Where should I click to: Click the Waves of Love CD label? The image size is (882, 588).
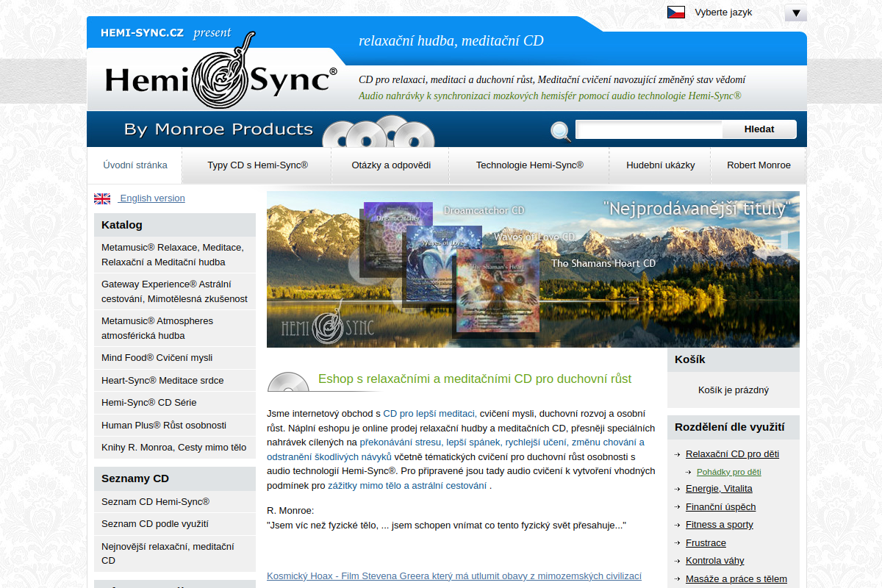tap(534, 237)
